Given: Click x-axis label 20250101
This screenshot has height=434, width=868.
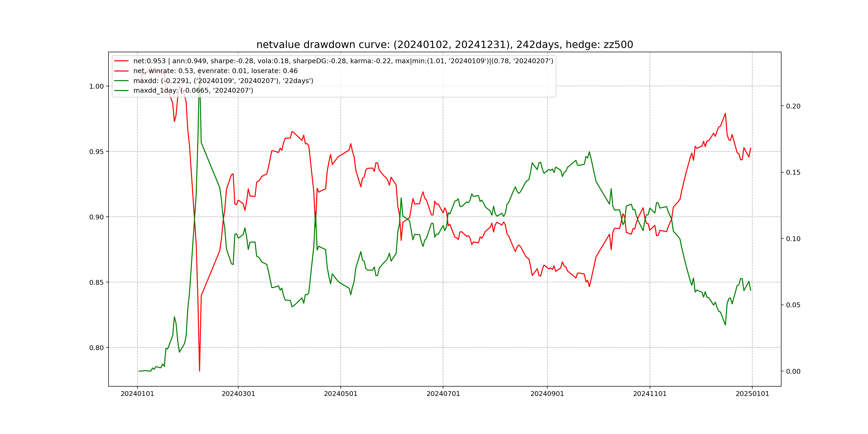Looking at the screenshot, I should (x=752, y=394).
